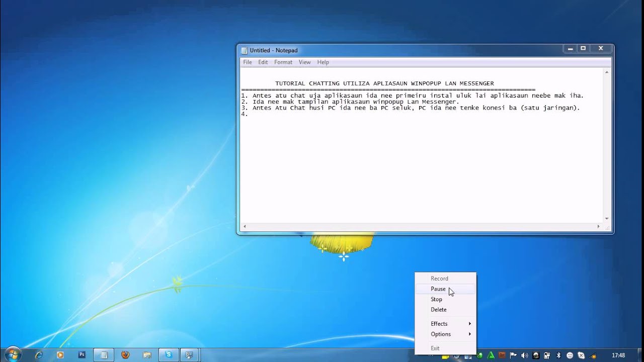Click the volume speaker tray icon
Screen dimensions: 644x362
524,355
